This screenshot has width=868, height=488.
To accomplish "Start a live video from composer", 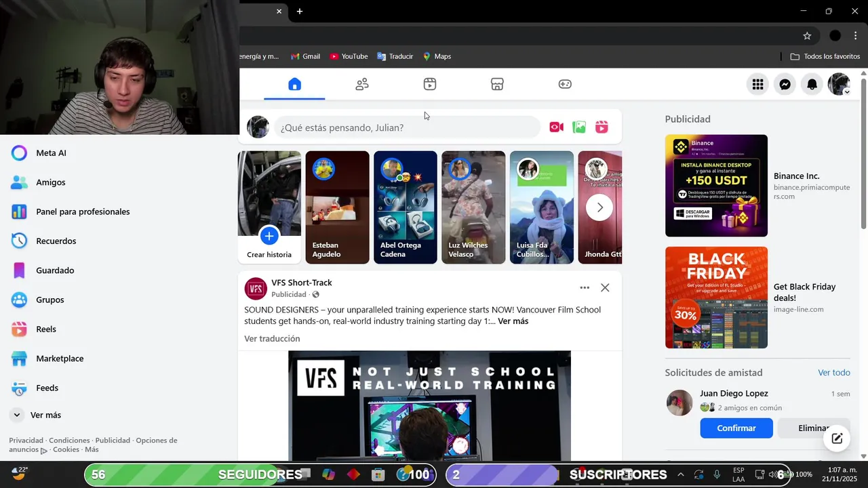I will [557, 127].
